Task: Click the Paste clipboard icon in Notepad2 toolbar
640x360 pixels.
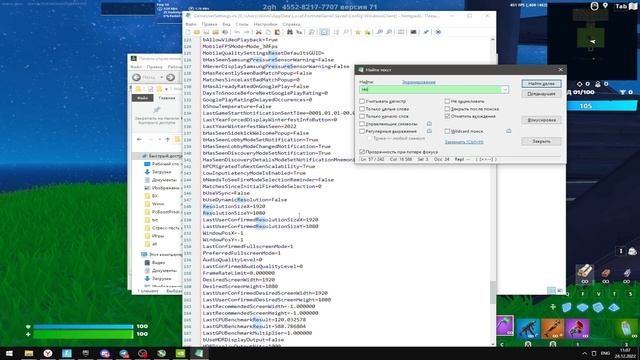Action: [x=277, y=32]
